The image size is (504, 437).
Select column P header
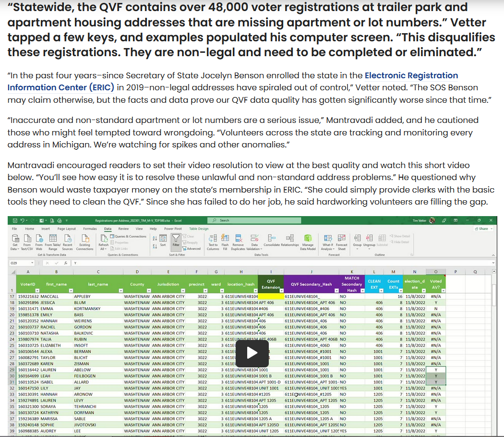(455, 272)
